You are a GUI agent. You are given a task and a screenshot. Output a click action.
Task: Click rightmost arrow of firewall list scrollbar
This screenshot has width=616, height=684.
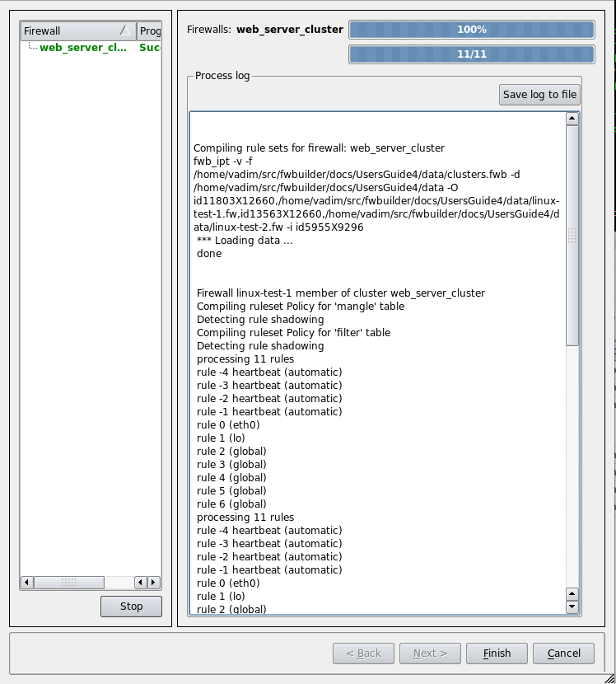coord(154,583)
